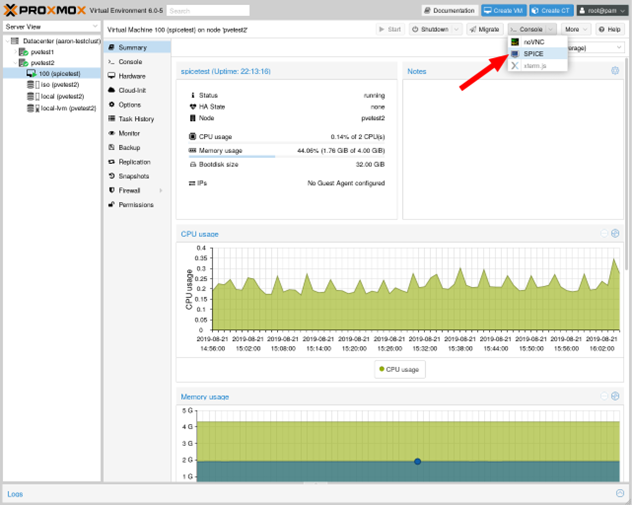Click the Migrate button
632x505 pixels.
[485, 30]
